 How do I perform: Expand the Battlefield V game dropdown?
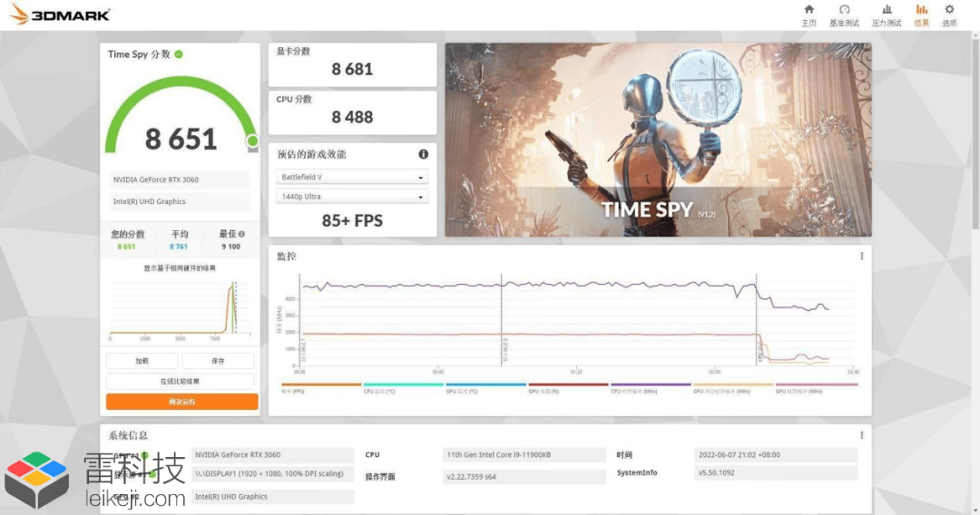[x=352, y=178]
